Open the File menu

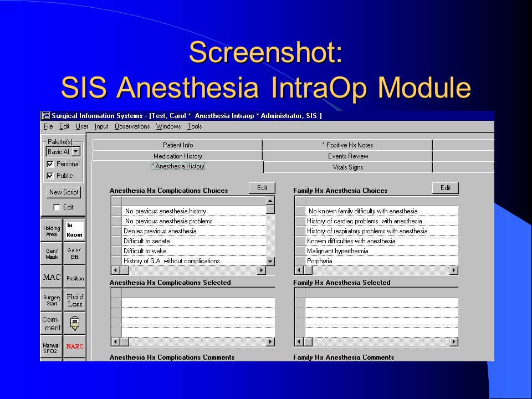(48, 126)
